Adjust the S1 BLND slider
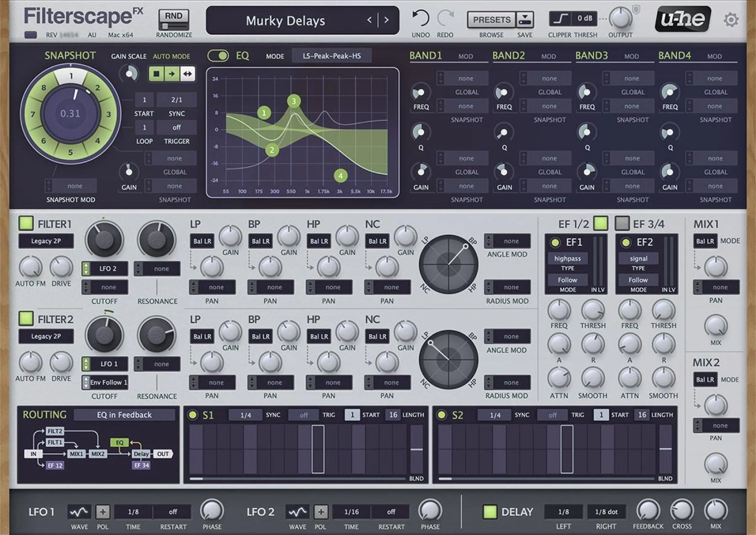The width and height of the screenshot is (756, 535). click(416, 449)
